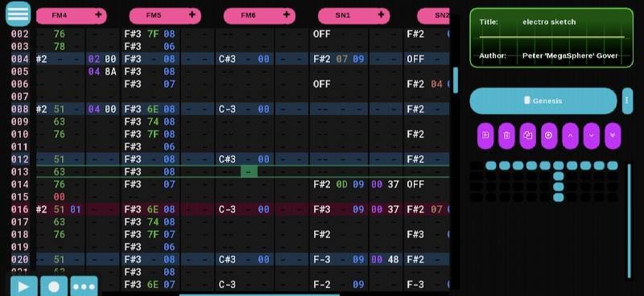Add a new order row with purple add icon
644x296 pixels.
pos(485,135)
